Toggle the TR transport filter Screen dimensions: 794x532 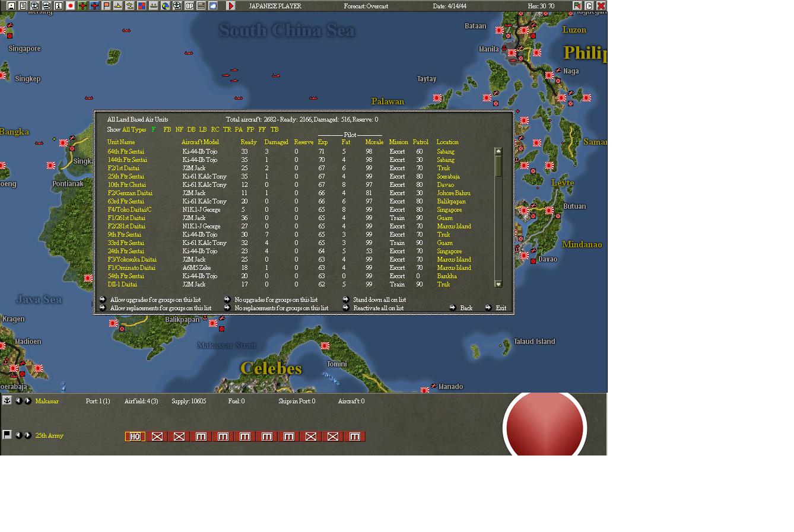pyautogui.click(x=227, y=129)
